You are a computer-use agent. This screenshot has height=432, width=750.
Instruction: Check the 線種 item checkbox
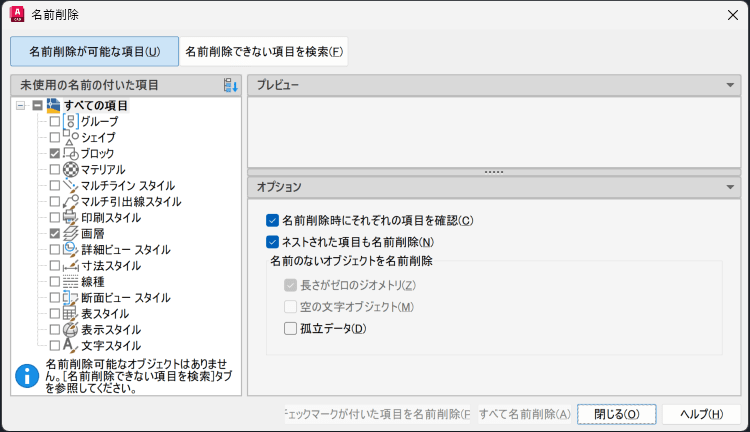(x=55, y=282)
